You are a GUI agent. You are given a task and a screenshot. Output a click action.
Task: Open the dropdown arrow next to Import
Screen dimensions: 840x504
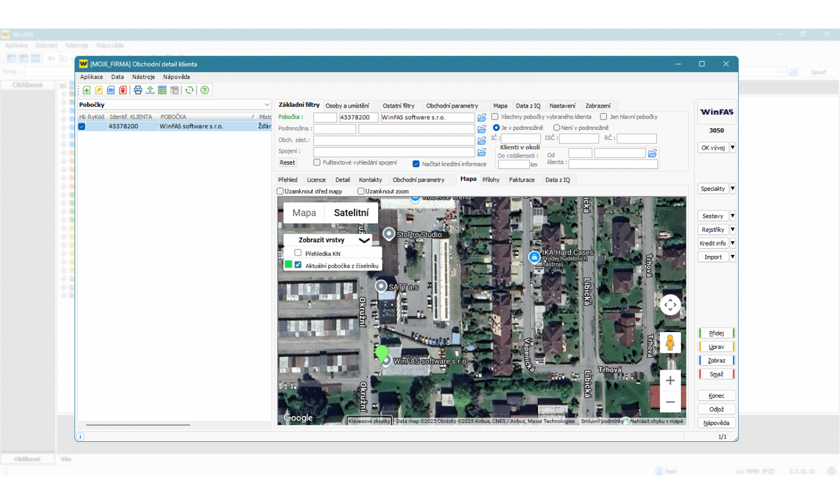(732, 257)
